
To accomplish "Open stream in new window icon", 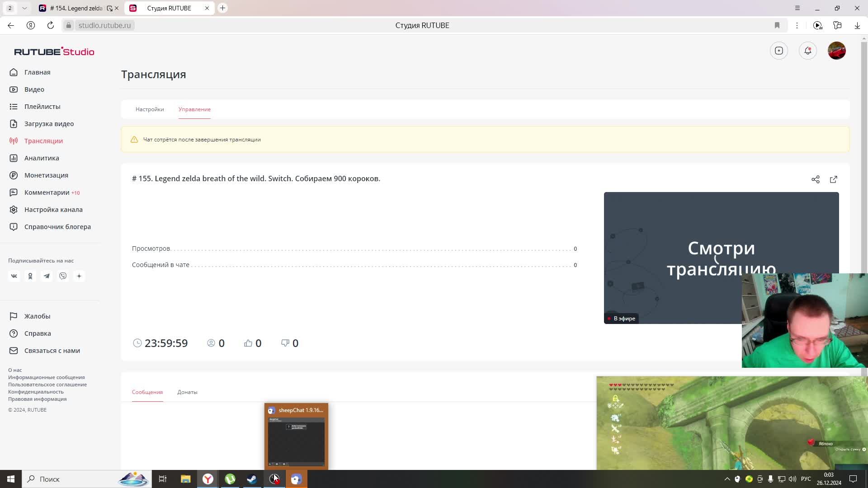I will pos(833,179).
